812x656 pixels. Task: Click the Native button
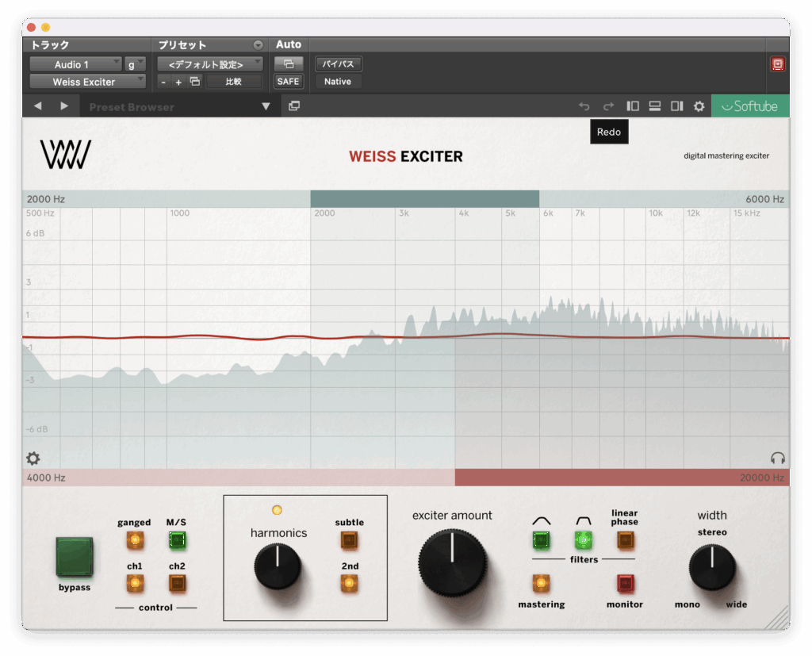[338, 82]
